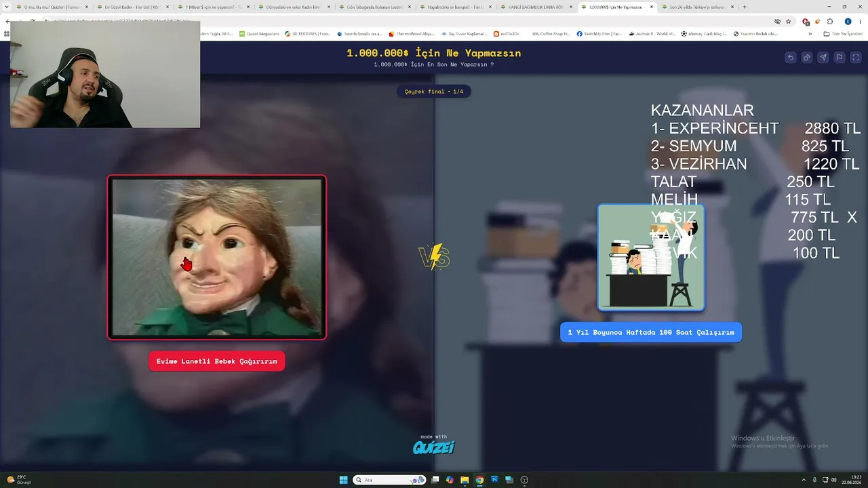This screenshot has height=488, width=868.
Task: Open the 'ThermoWood Ahşa...' bookmark
Action: (x=412, y=33)
